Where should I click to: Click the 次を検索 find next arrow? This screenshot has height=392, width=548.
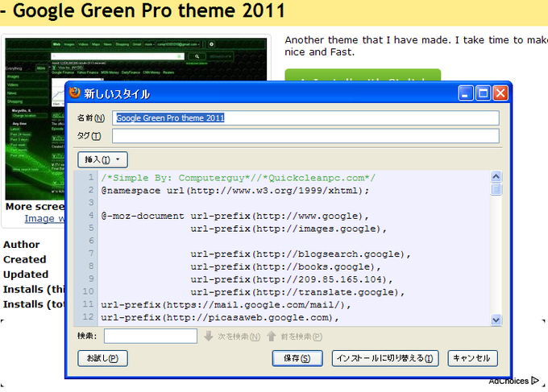pyautogui.click(x=209, y=336)
